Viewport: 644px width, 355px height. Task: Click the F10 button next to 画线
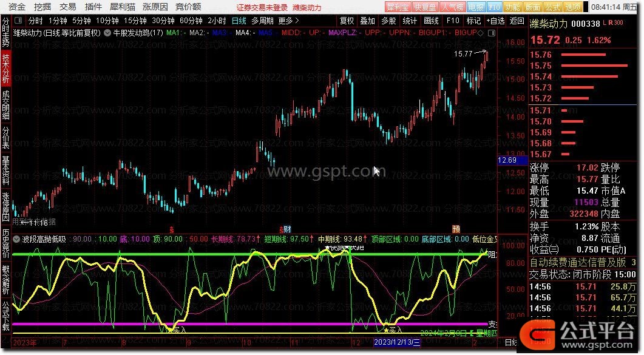coord(453,21)
